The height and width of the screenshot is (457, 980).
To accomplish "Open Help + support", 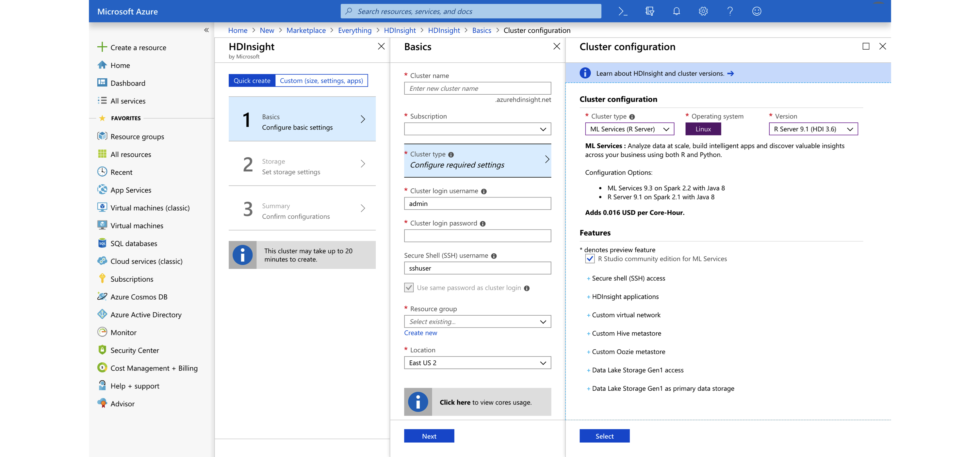I will pyautogui.click(x=135, y=386).
